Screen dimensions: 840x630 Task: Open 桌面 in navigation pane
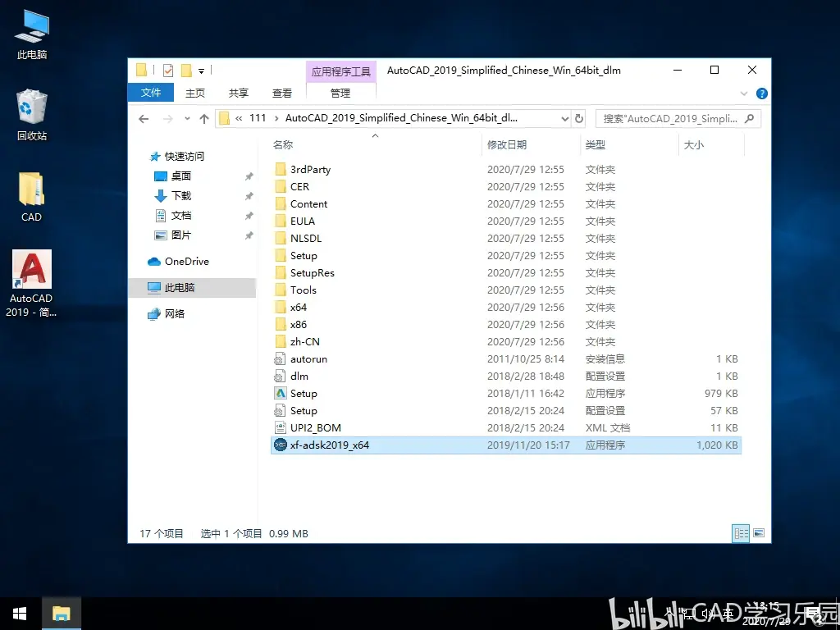point(181,176)
